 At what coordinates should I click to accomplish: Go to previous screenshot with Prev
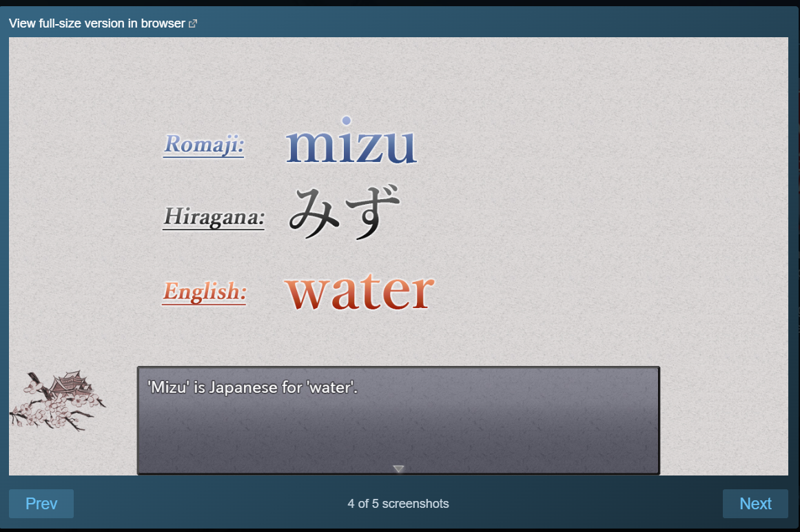coord(41,504)
